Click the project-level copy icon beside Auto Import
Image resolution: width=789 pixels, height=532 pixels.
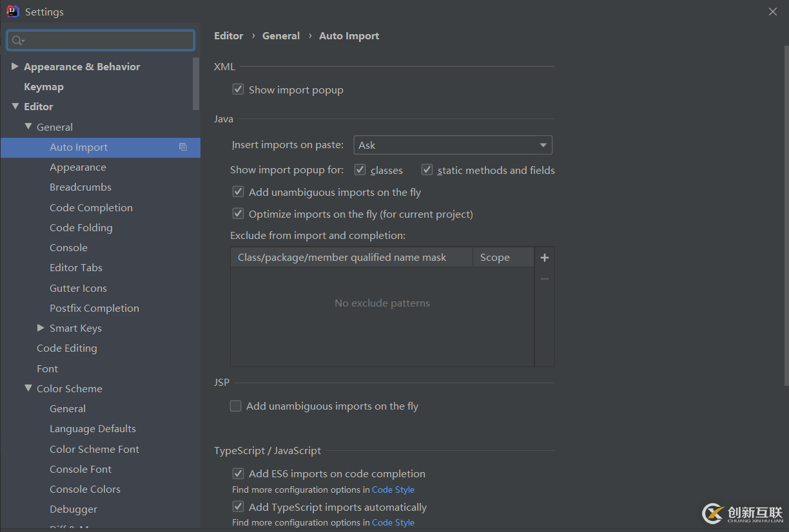183,147
